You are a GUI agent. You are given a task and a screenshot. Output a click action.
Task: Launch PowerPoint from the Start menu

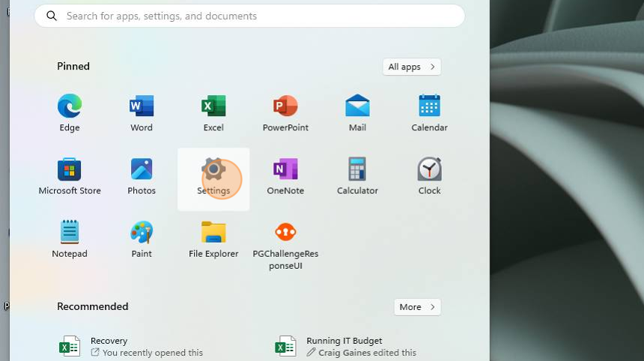(x=285, y=113)
